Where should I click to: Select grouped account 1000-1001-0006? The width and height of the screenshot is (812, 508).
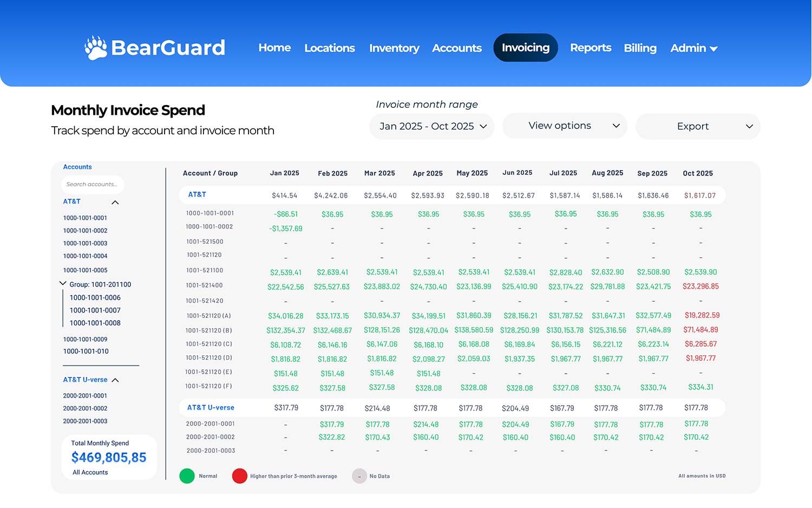click(95, 298)
